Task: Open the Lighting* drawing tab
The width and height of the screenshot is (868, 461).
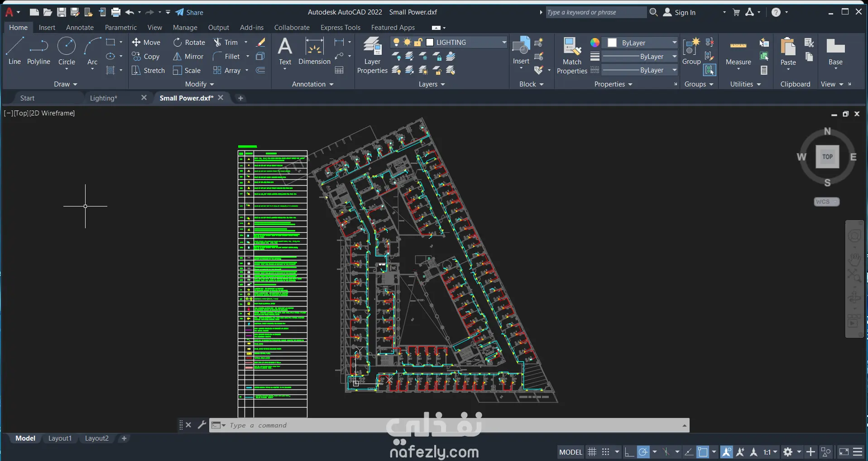Action: click(104, 98)
